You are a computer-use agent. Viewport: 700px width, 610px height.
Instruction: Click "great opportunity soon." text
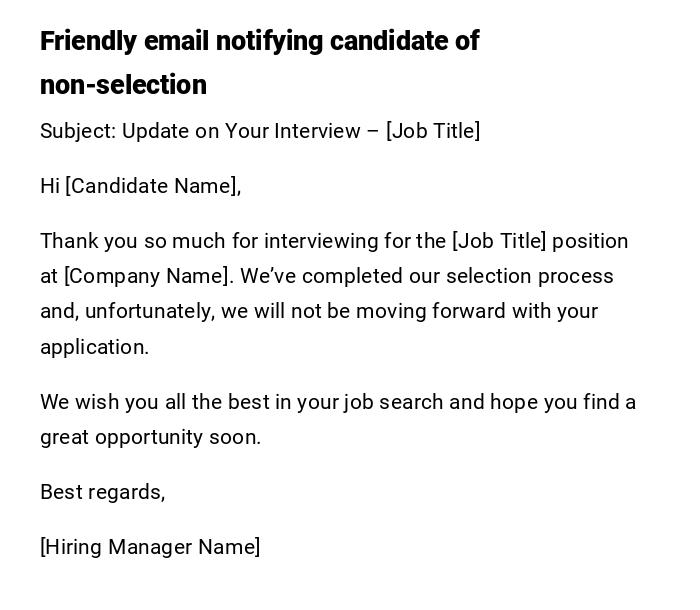(150, 437)
